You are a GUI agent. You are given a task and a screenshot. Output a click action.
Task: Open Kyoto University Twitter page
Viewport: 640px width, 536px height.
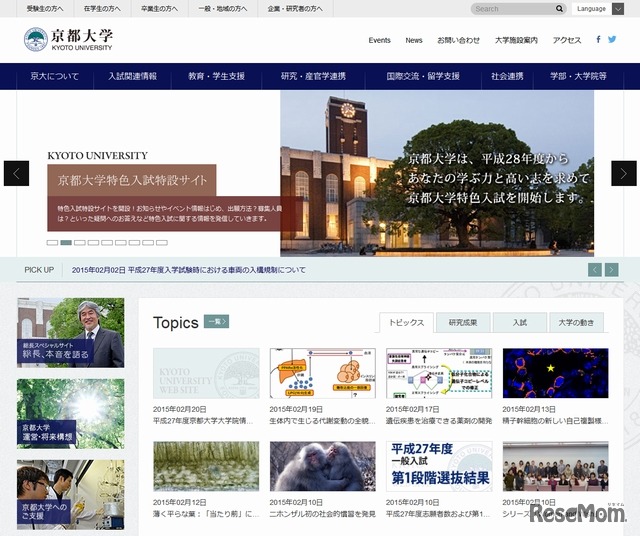pyautogui.click(x=612, y=39)
